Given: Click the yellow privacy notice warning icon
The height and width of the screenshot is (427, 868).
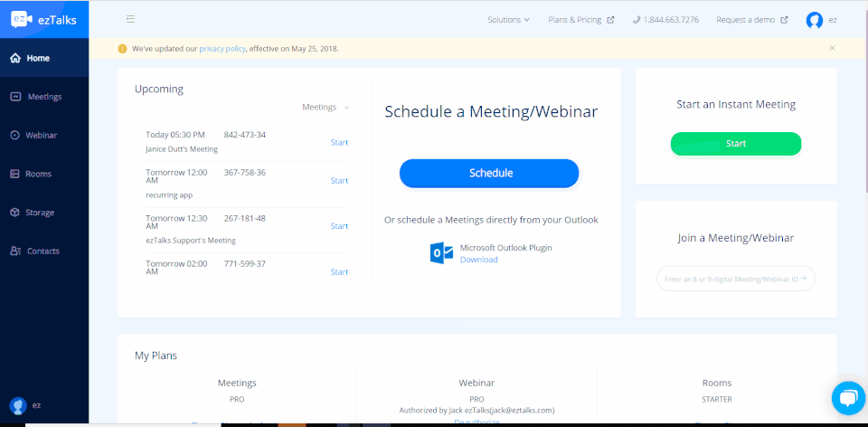Looking at the screenshot, I should click(x=122, y=49).
